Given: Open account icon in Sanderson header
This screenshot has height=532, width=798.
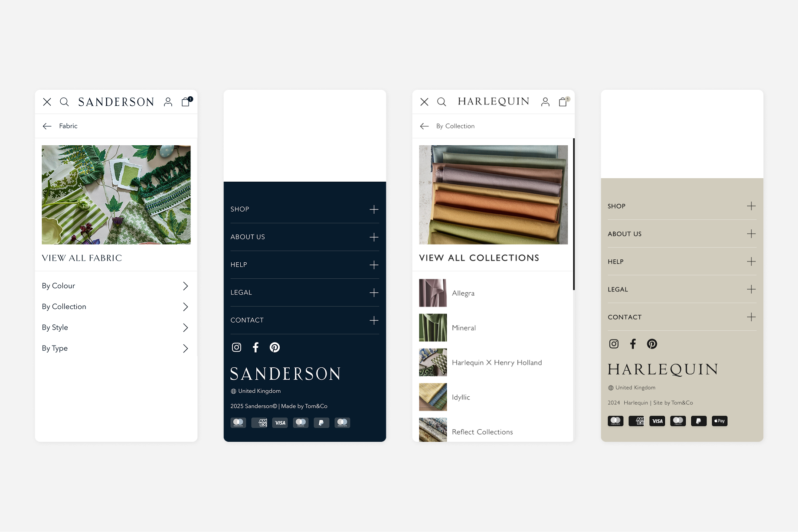Looking at the screenshot, I should pos(168,102).
